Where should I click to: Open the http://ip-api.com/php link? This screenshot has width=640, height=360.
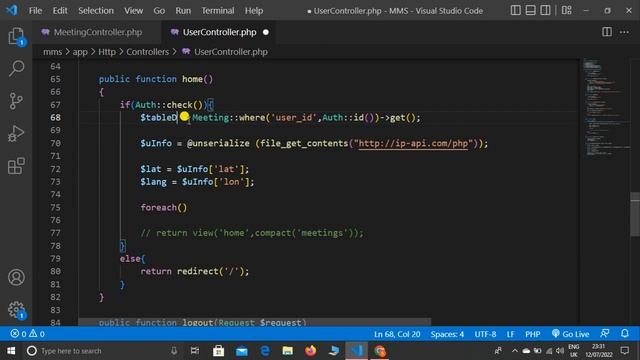(413, 143)
